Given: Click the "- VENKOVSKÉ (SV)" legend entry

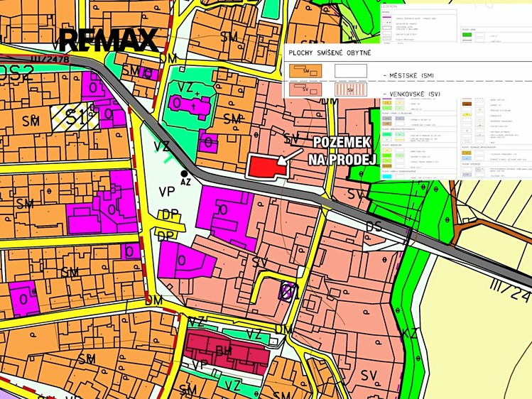Looking at the screenshot, I should point(411,94).
